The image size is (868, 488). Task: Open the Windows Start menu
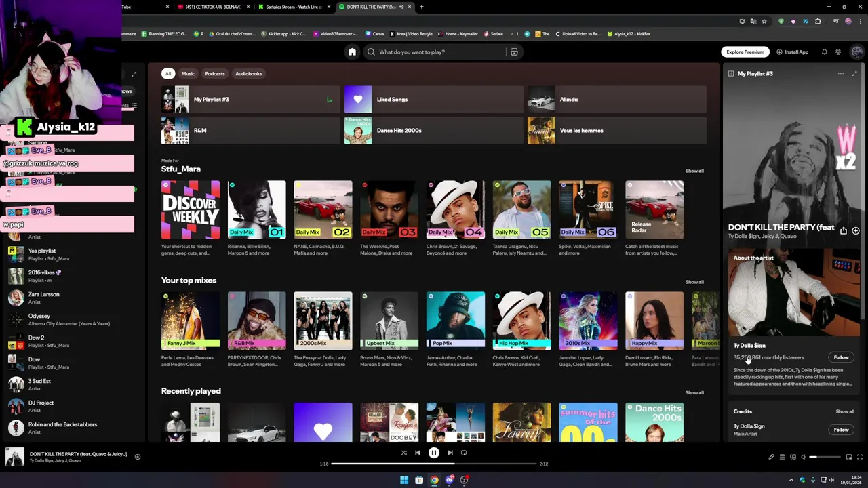pos(404,480)
